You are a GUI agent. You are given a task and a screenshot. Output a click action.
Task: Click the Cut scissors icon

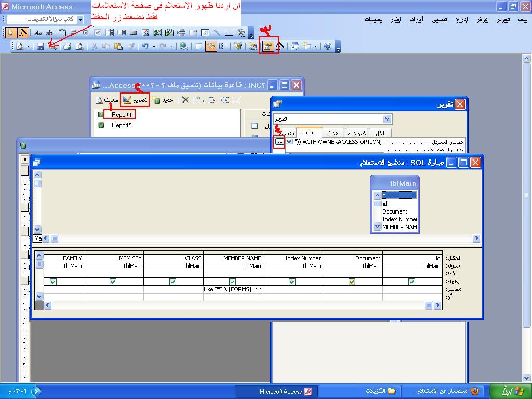[95, 46]
